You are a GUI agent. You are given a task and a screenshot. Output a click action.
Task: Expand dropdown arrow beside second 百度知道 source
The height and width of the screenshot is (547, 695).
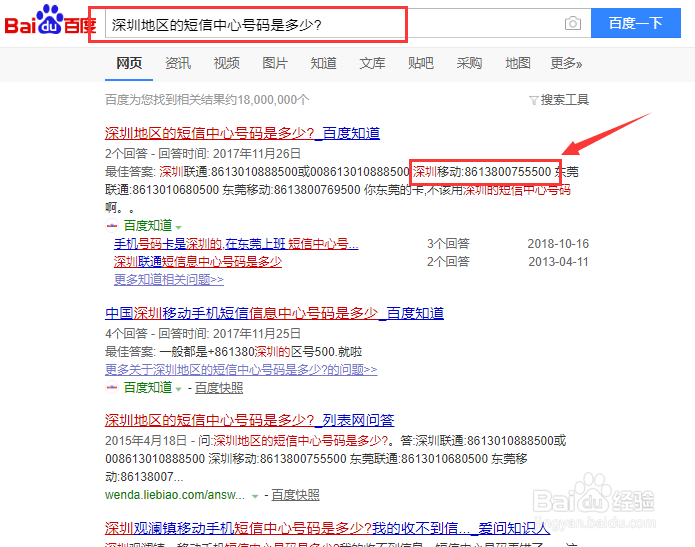(x=178, y=389)
